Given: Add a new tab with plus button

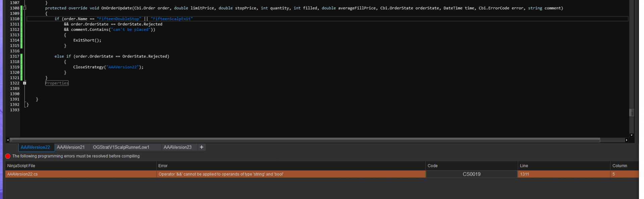Looking at the screenshot, I should [x=202, y=147].
